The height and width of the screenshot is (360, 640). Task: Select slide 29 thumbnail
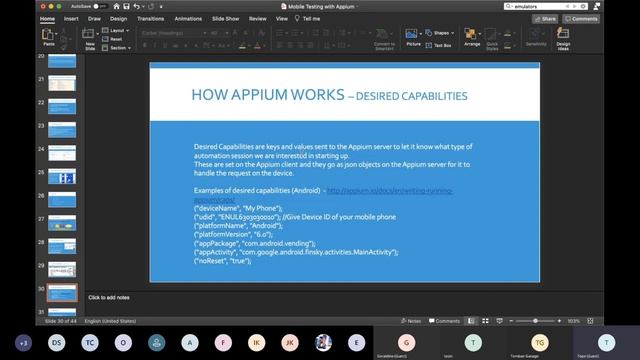62,270
